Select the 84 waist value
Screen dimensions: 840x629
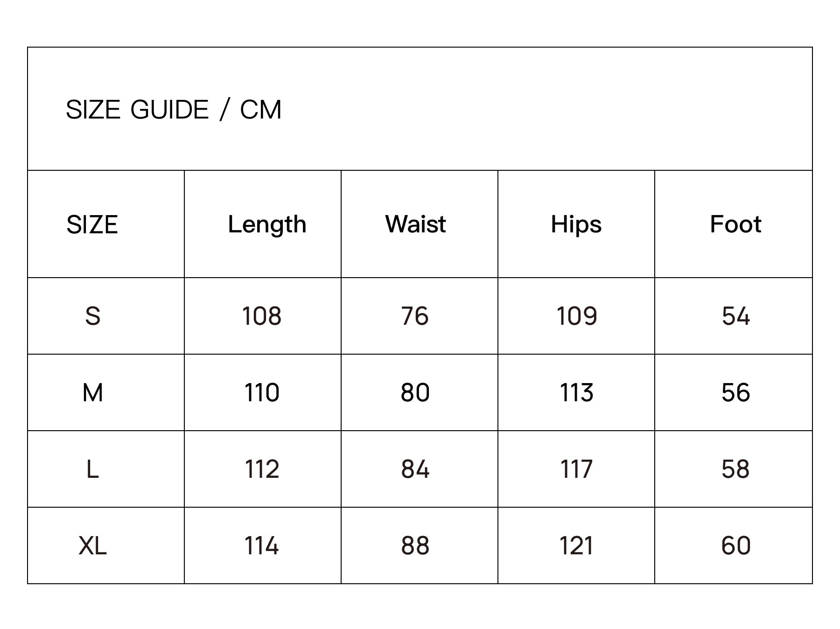coord(415,469)
